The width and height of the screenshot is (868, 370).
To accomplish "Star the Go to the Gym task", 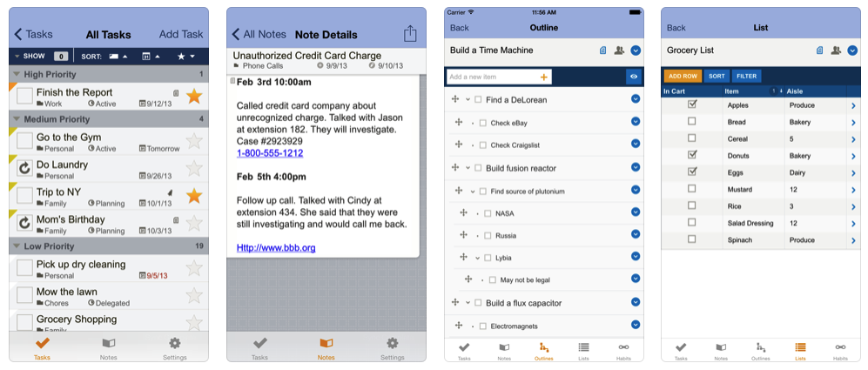I will tap(194, 141).
